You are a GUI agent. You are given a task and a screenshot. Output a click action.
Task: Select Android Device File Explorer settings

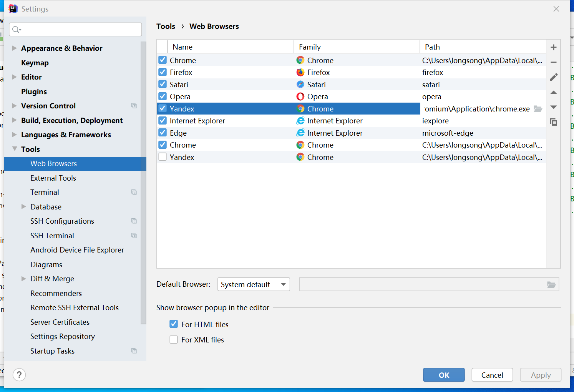coord(77,250)
